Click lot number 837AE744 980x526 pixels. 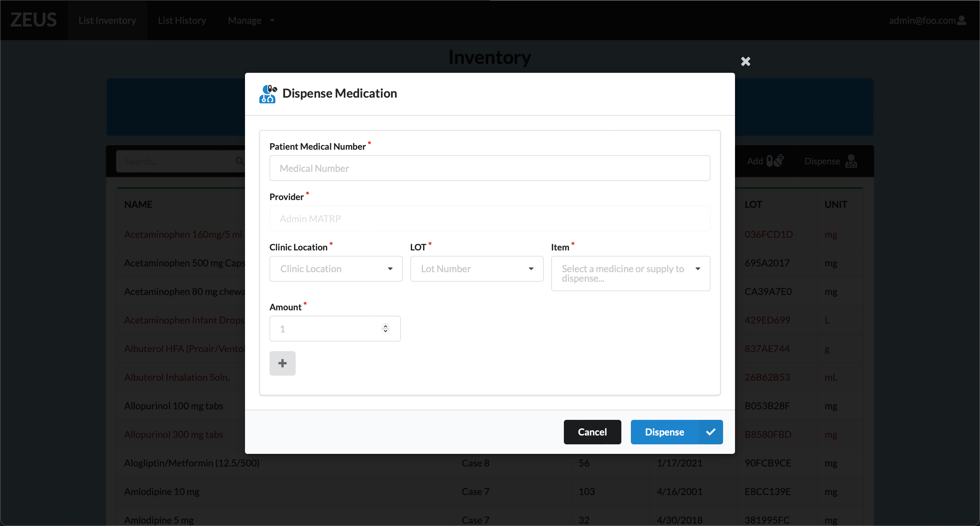[767, 348]
